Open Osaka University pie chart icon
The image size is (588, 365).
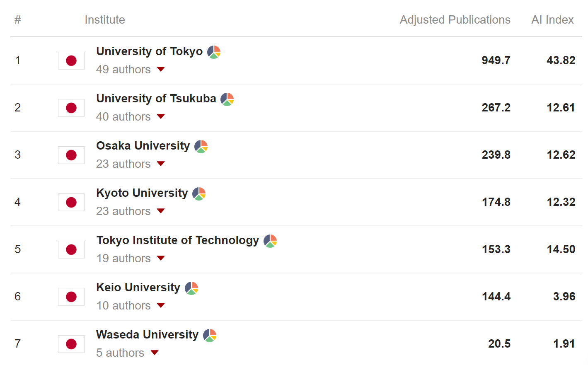(x=201, y=147)
